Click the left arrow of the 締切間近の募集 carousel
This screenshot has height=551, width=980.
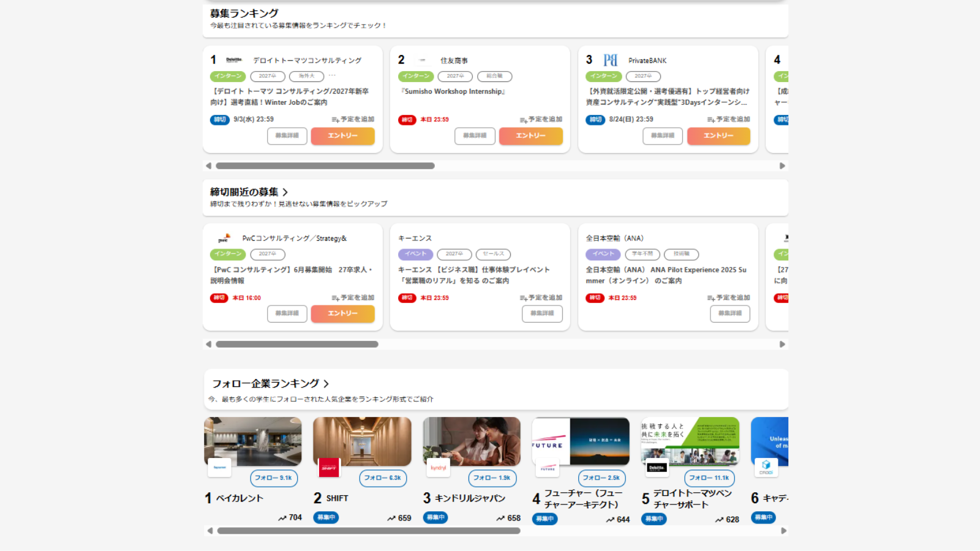tap(208, 344)
